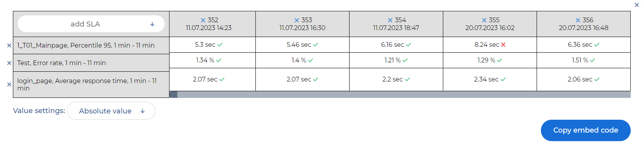Click the 5.3 sec passed checkmark
This screenshot has width=644, height=147.
click(x=220, y=45)
